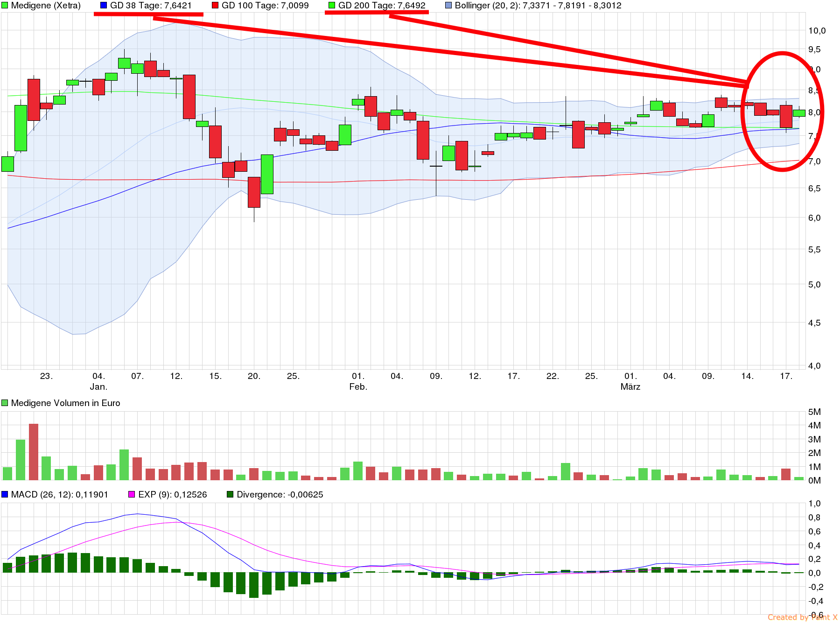Click the '10,0' price axis label
The image size is (840, 624).
pos(817,31)
